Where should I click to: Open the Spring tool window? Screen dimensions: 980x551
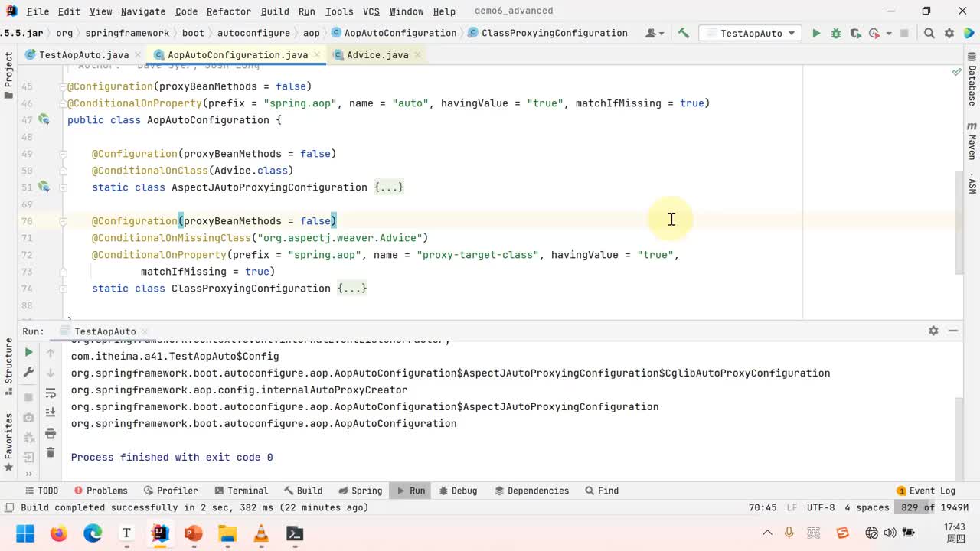coord(360,491)
